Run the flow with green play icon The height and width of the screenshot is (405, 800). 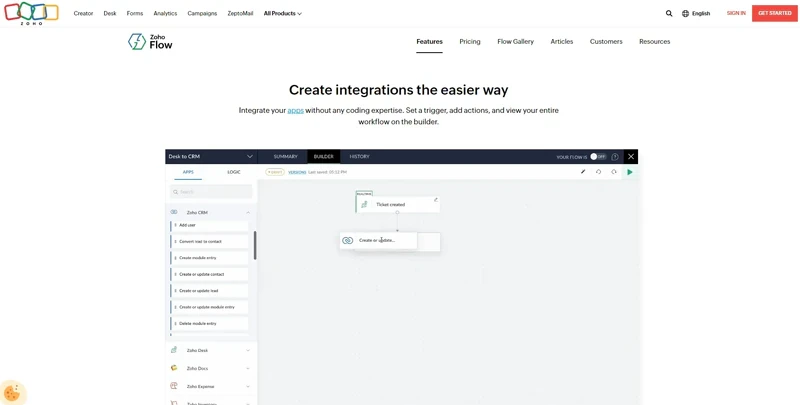tap(630, 172)
